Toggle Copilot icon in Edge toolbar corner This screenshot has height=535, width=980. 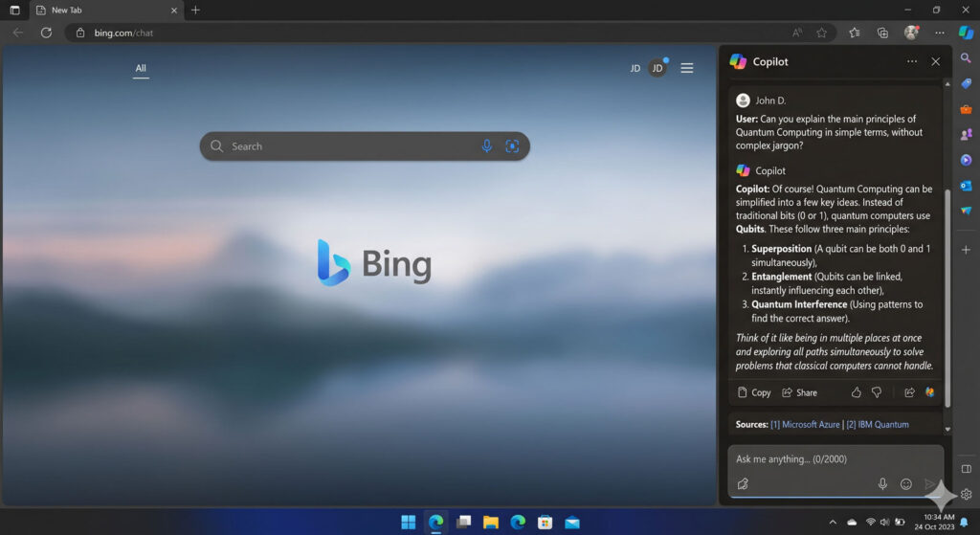coord(966,33)
